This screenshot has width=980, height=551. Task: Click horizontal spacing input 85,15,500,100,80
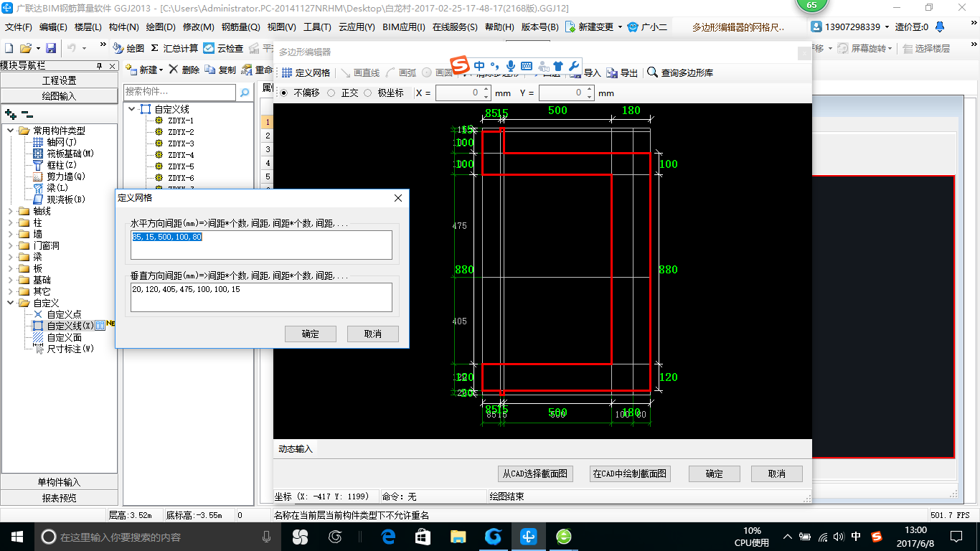click(261, 245)
